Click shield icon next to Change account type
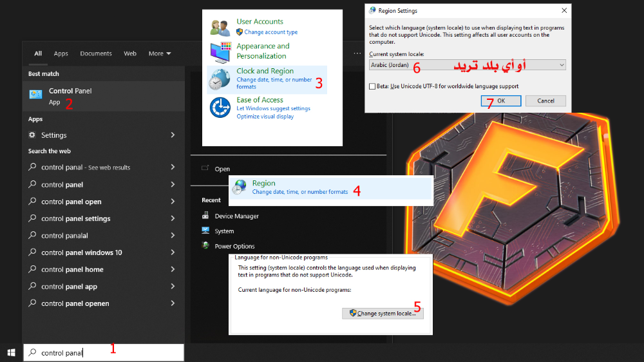The image size is (644, 362). 240,32
